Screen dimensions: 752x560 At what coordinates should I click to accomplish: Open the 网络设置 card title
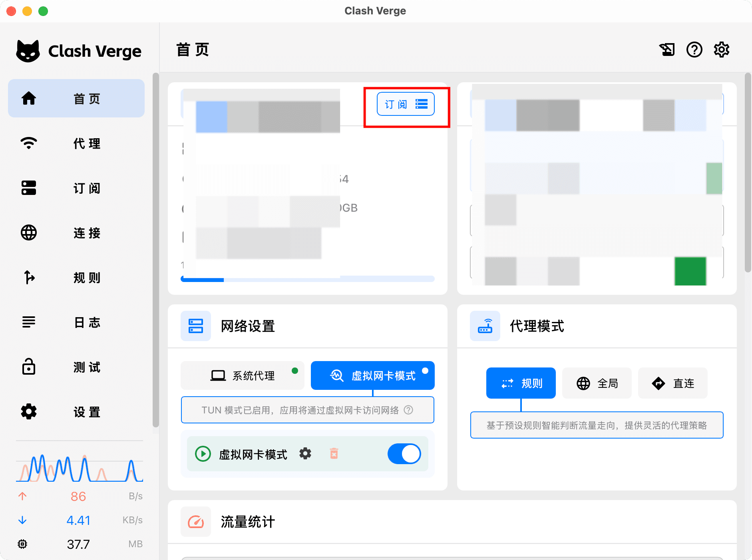(248, 326)
